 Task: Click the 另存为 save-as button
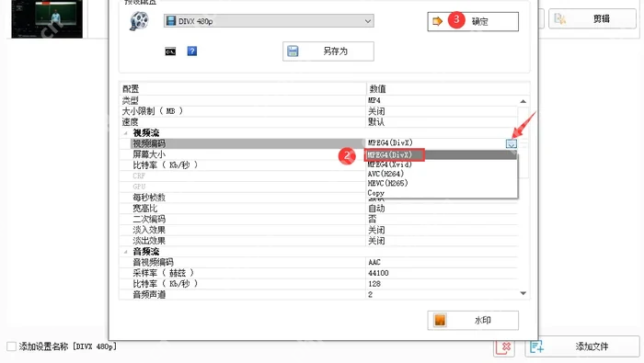pos(328,51)
